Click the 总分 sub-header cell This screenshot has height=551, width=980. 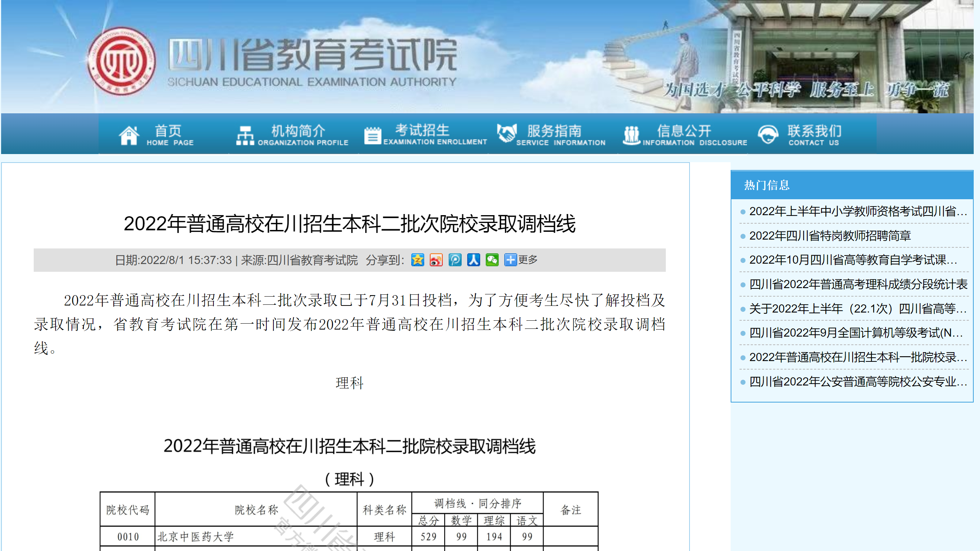coord(429,520)
